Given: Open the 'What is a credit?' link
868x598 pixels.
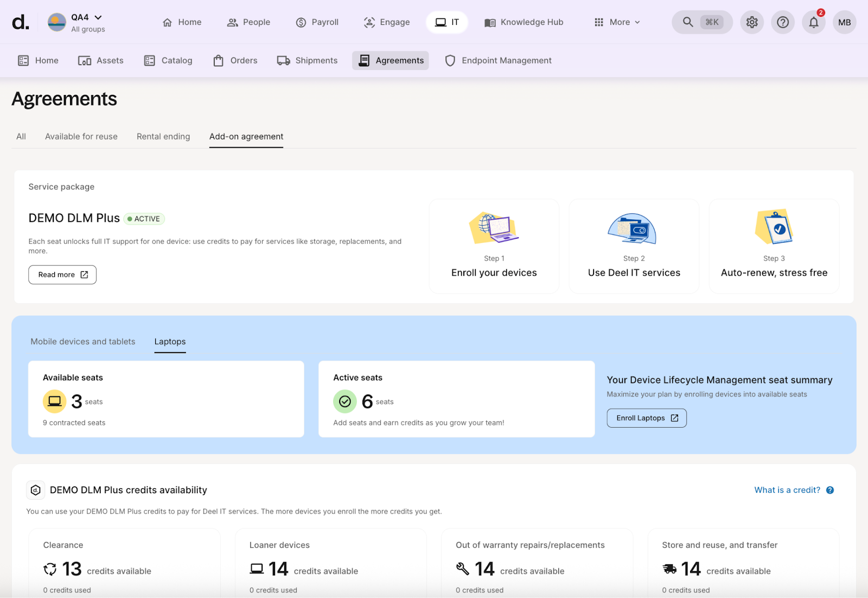Looking at the screenshot, I should coord(787,490).
